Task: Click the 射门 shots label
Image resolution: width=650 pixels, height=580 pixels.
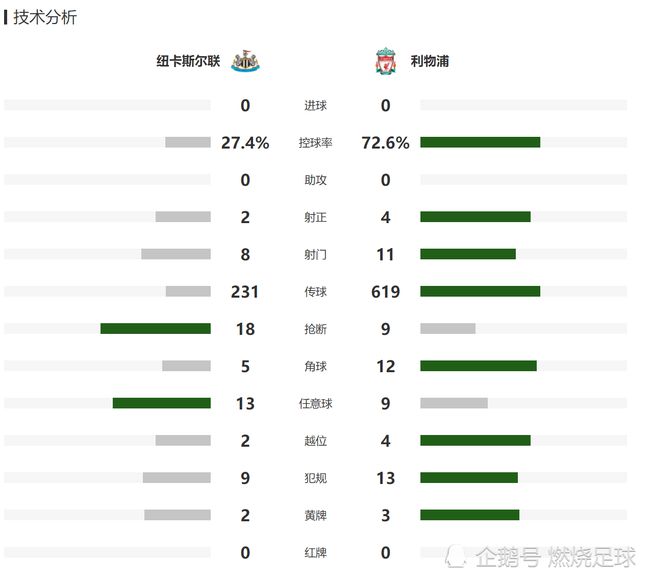Action: tap(315, 255)
